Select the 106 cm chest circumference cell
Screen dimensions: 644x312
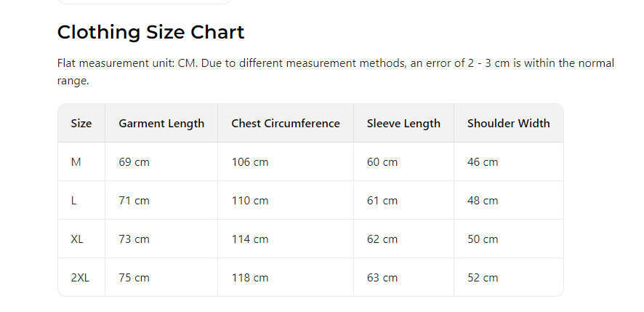249,162
